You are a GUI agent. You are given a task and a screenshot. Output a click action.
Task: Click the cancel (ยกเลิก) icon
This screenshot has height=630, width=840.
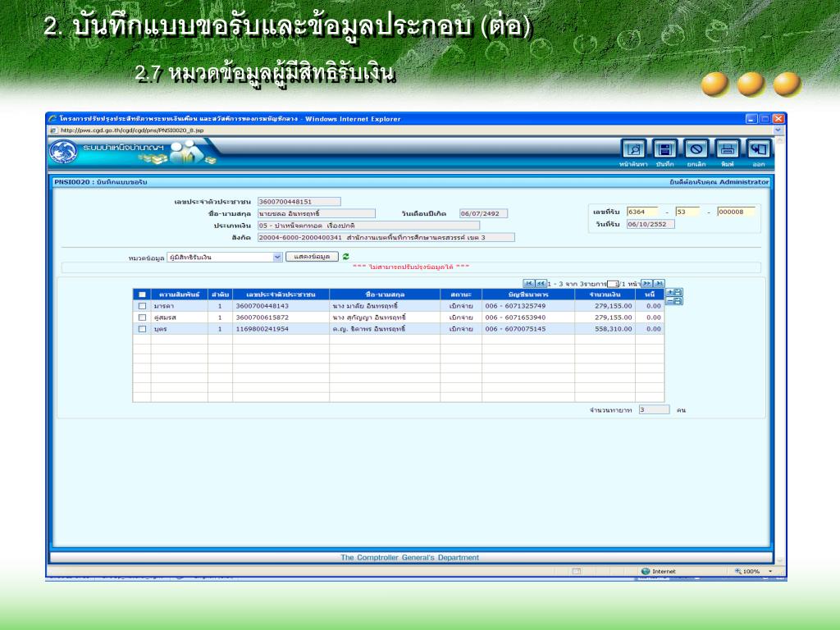tap(696, 149)
